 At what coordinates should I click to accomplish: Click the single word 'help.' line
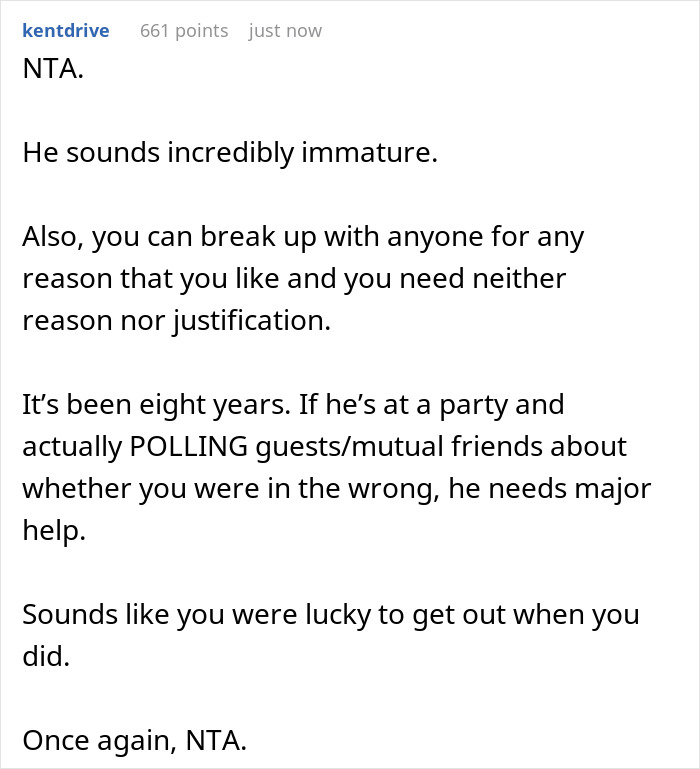54,531
